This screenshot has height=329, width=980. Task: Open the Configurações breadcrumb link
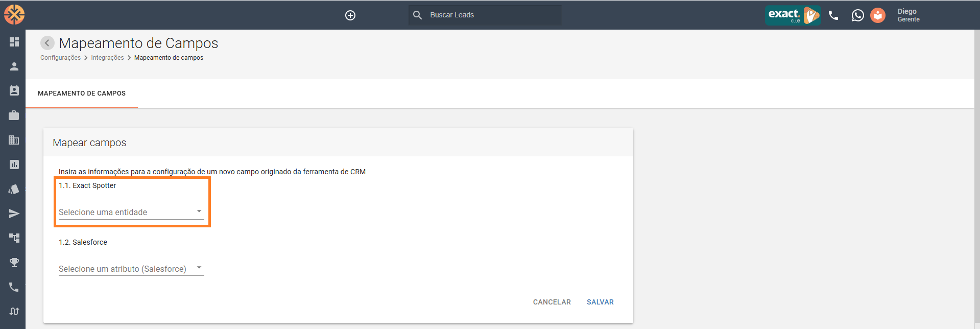60,58
